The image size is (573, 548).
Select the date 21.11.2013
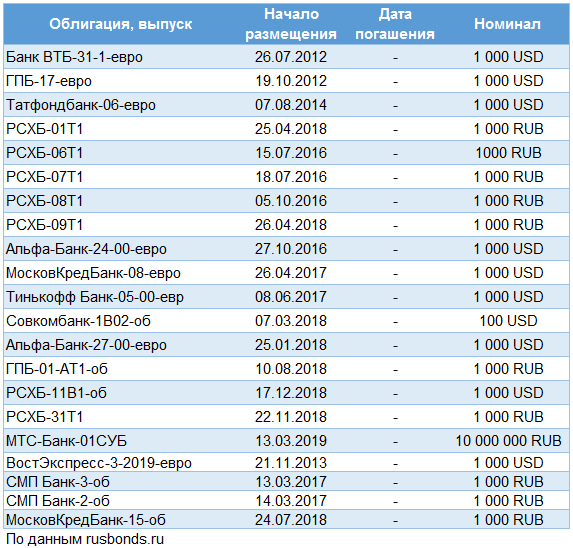tap(291, 463)
